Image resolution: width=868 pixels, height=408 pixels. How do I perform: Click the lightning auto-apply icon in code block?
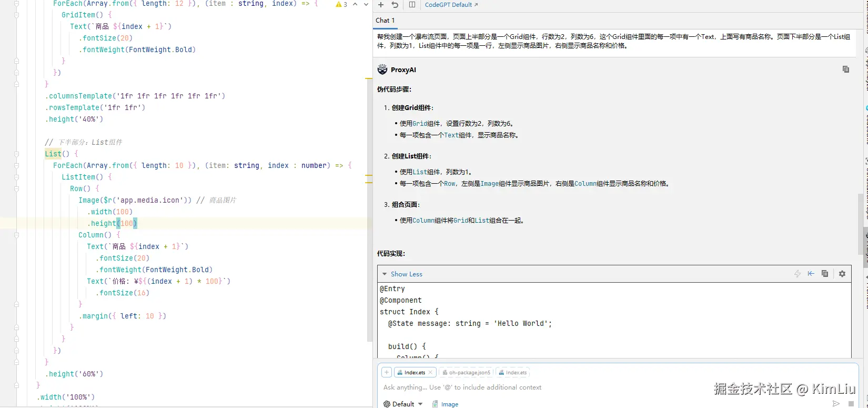tap(798, 274)
